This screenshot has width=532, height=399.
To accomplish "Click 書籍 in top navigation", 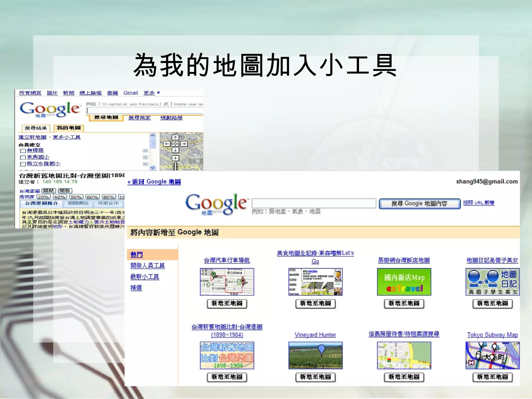I will 112,93.
